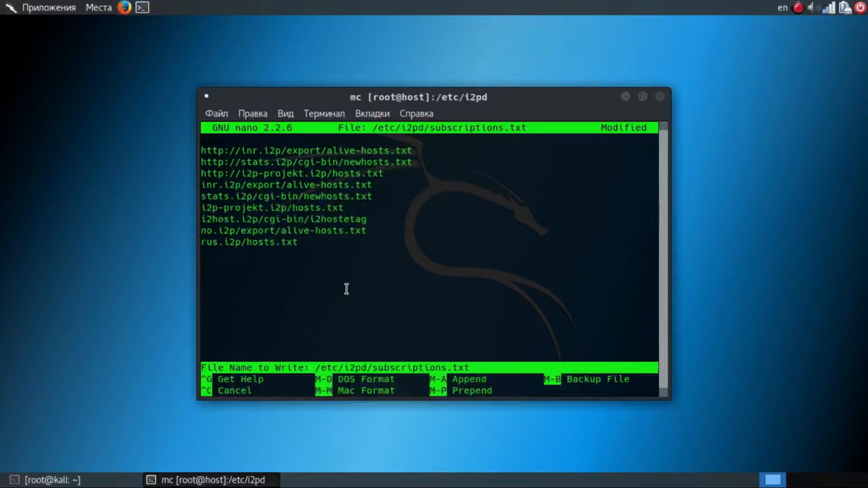Click line 'http://inr.i2p/export/alive-hosts.txt'
This screenshot has width=868, height=488.
tap(307, 151)
